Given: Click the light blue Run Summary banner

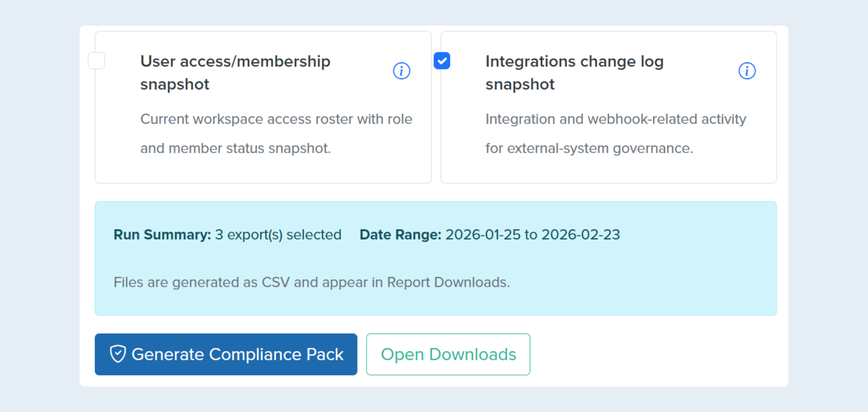Looking at the screenshot, I should [435, 257].
